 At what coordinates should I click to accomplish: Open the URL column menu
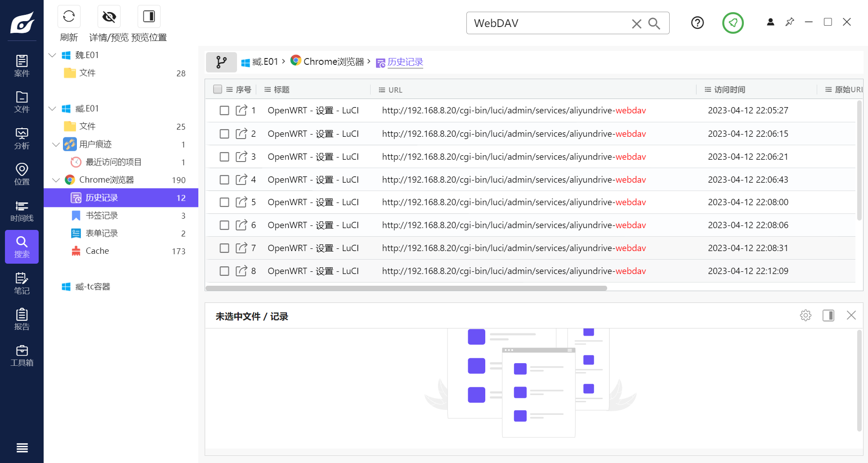382,90
